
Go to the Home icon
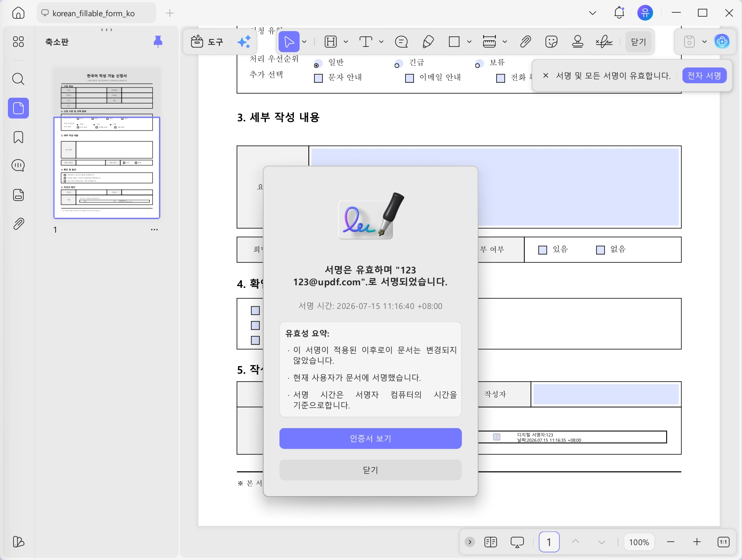click(x=18, y=13)
